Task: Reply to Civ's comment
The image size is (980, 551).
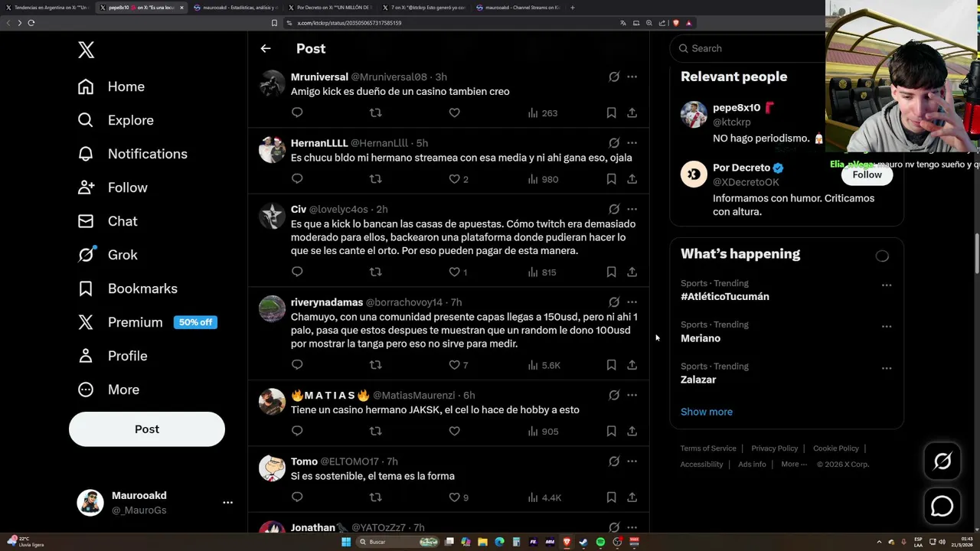Action: (297, 272)
